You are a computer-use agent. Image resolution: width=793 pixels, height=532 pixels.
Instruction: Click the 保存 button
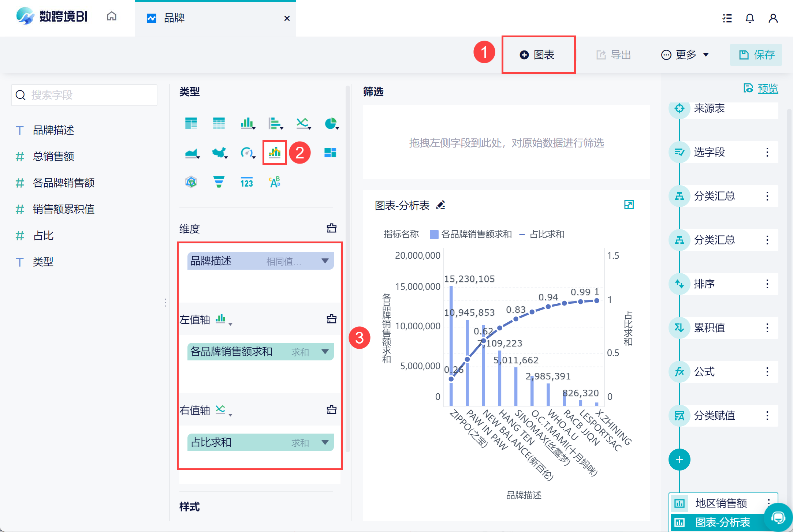click(756, 55)
